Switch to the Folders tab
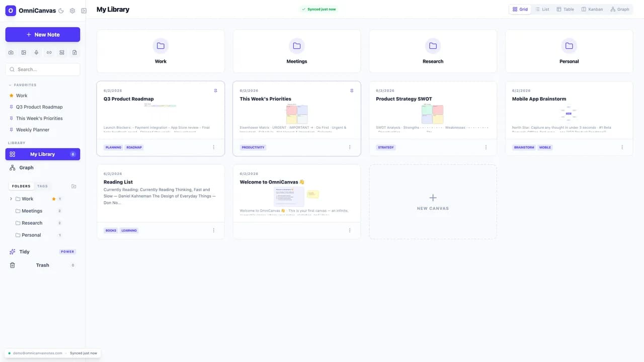644x362 pixels. pos(22,186)
